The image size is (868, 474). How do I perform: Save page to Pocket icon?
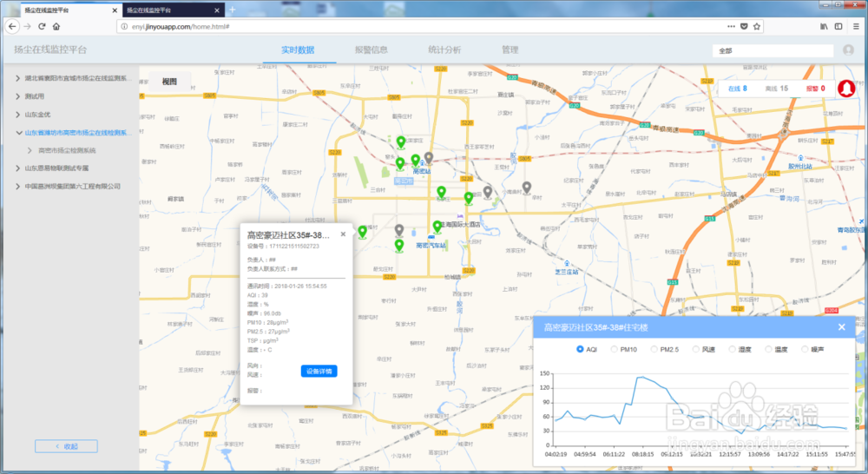click(744, 26)
